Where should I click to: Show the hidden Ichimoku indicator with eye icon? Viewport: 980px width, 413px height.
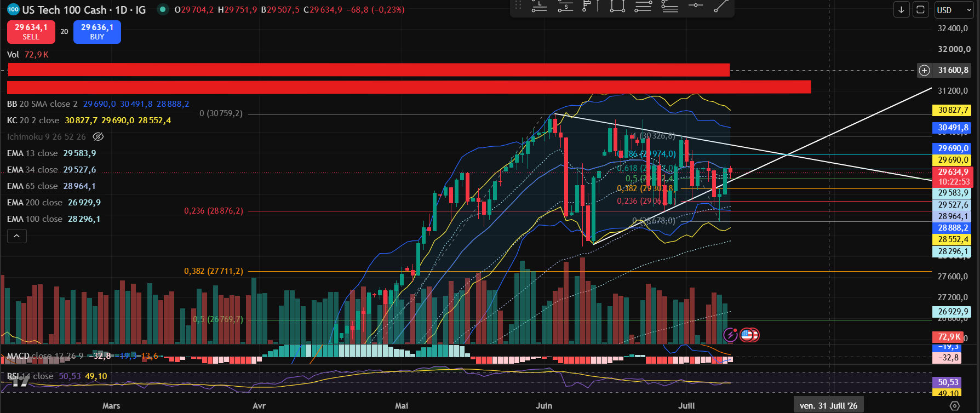[x=98, y=137]
